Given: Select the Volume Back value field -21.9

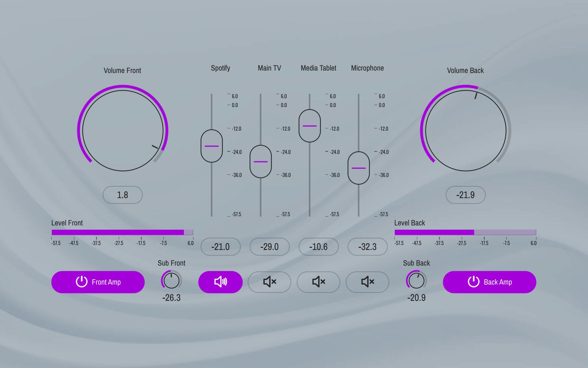Looking at the screenshot, I should coord(466,195).
